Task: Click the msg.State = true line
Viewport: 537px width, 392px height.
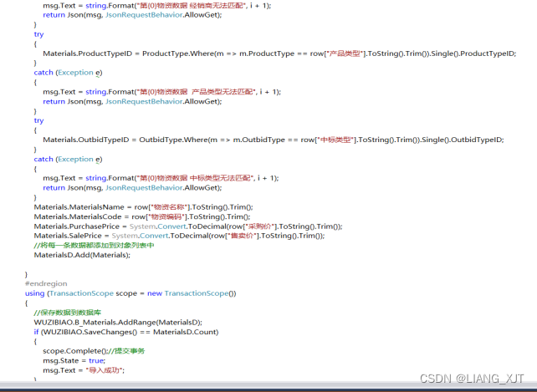Action: pos(74,360)
